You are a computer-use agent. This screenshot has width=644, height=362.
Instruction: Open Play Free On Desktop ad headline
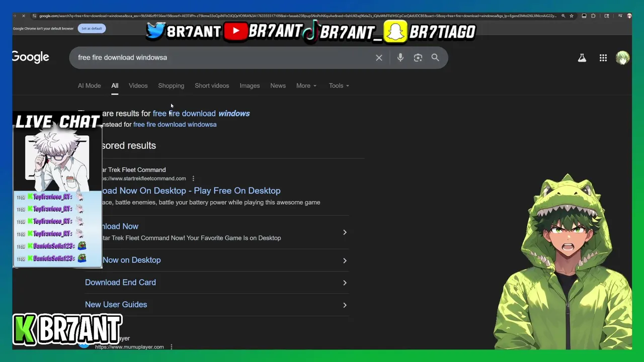point(191,191)
